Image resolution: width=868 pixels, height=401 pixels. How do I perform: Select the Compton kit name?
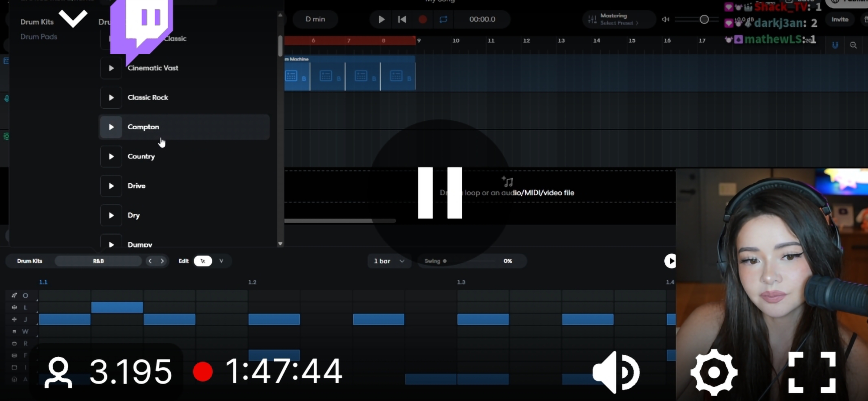(143, 127)
